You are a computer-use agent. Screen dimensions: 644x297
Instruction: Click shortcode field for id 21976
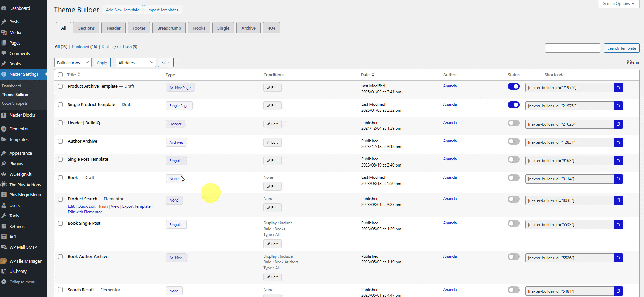[569, 88]
